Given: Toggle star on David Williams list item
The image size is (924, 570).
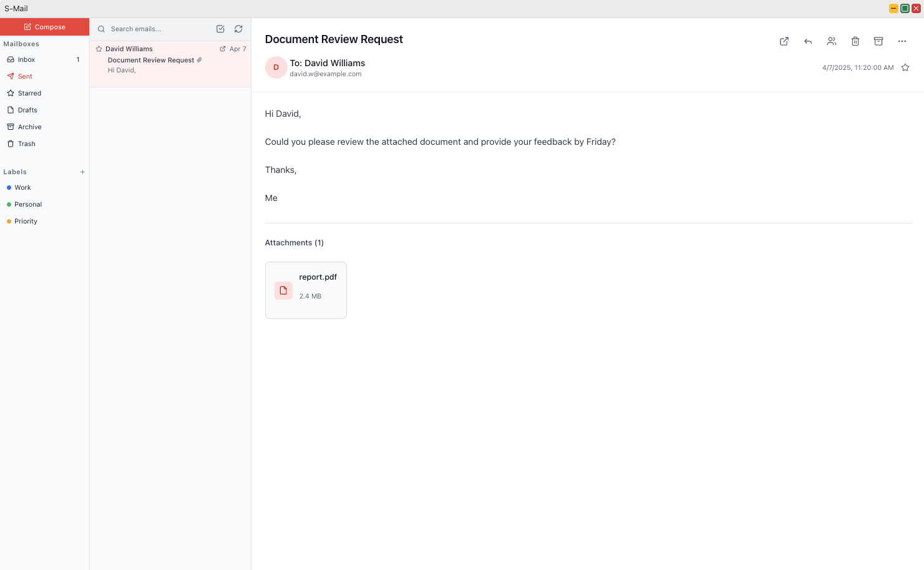Looking at the screenshot, I should pos(99,49).
